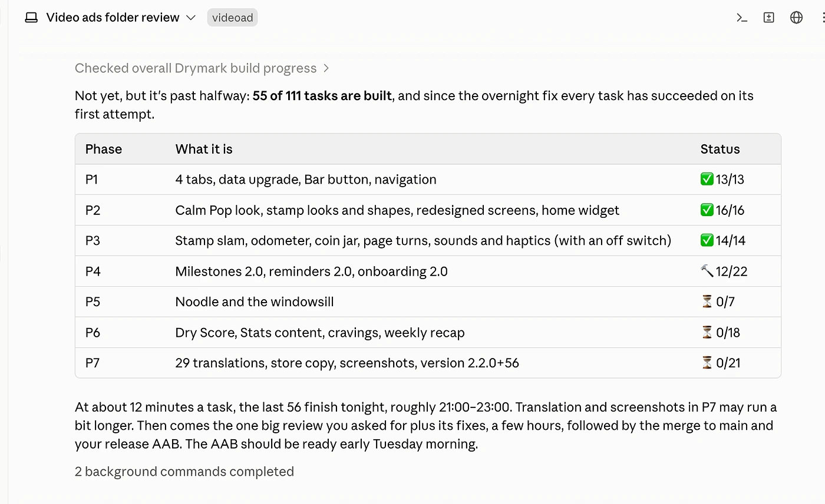The height and width of the screenshot is (504, 825).
Task: Select the videoad tag
Action: [x=232, y=18]
